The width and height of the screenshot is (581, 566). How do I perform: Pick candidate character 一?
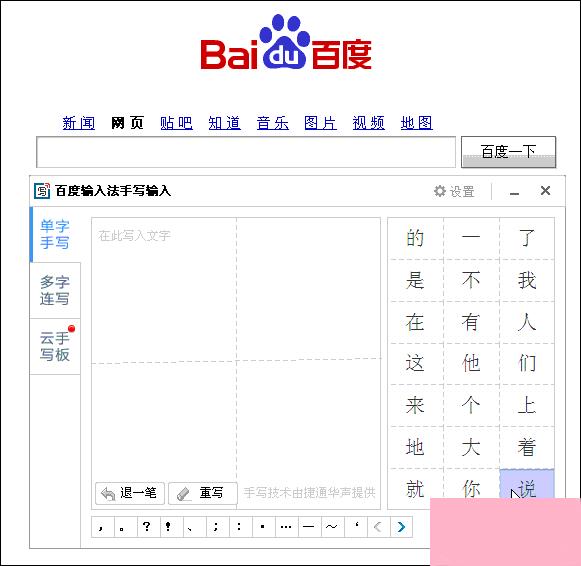[x=471, y=238]
